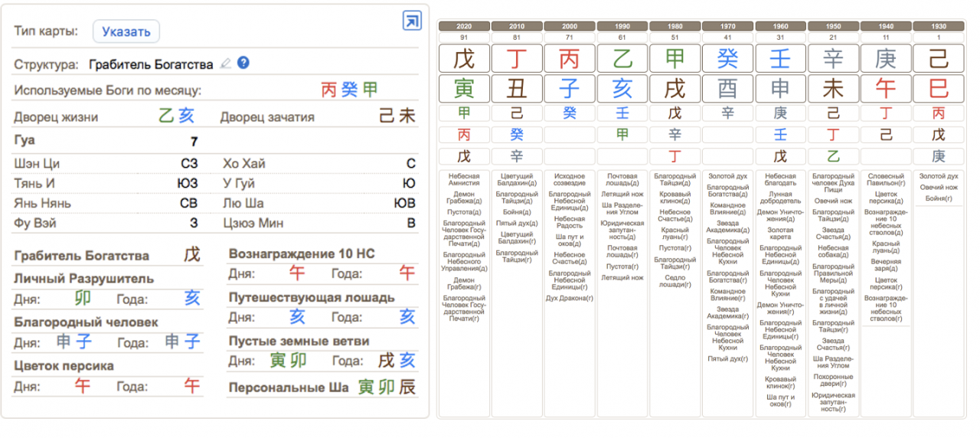Click the Гуа value 7
The height and width of the screenshot is (438, 980).
(x=194, y=141)
